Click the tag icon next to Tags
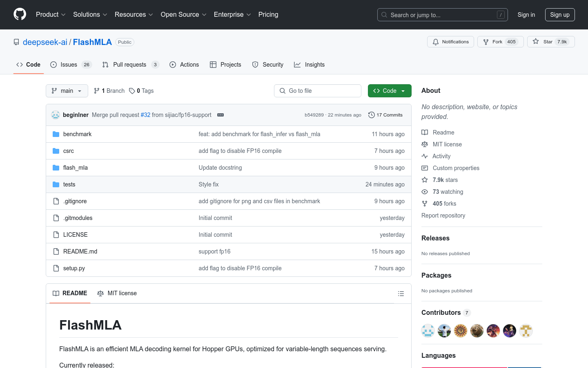Viewport: 588px width, 368px height. click(132, 91)
